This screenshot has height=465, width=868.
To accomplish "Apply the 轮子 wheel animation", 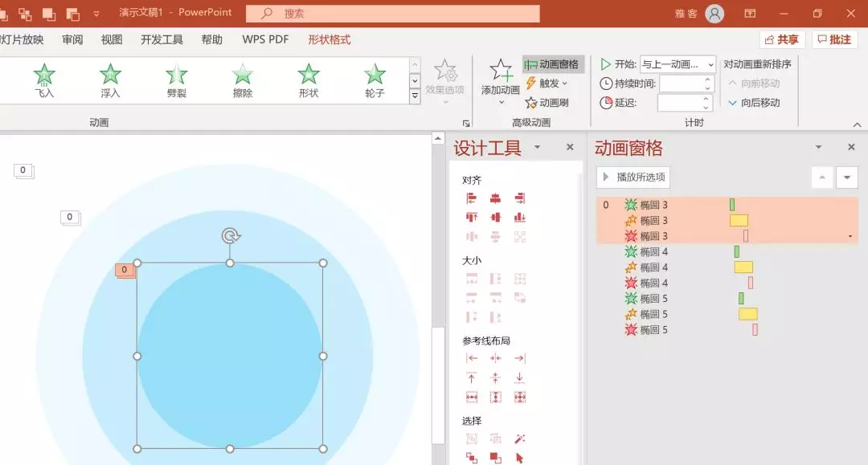I will 375,81.
